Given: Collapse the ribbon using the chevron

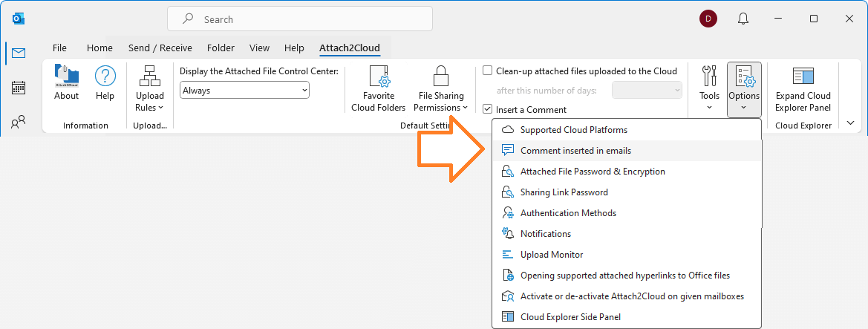Looking at the screenshot, I should (850, 123).
